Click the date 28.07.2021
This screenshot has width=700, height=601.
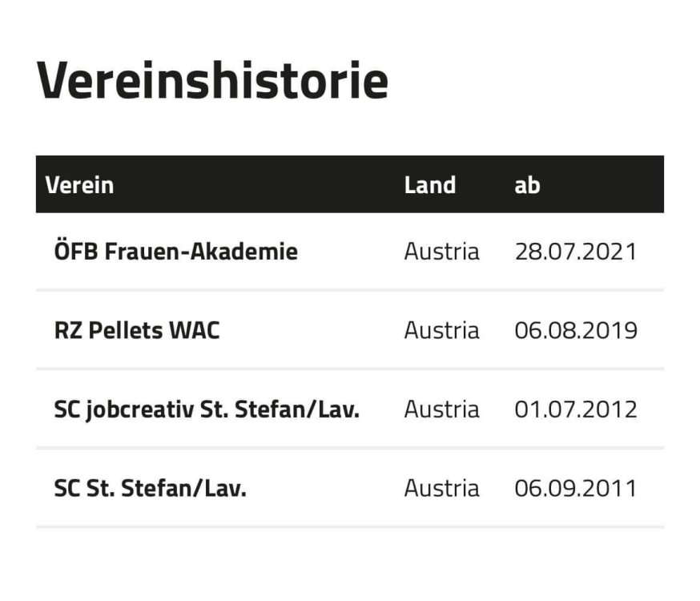pos(576,252)
